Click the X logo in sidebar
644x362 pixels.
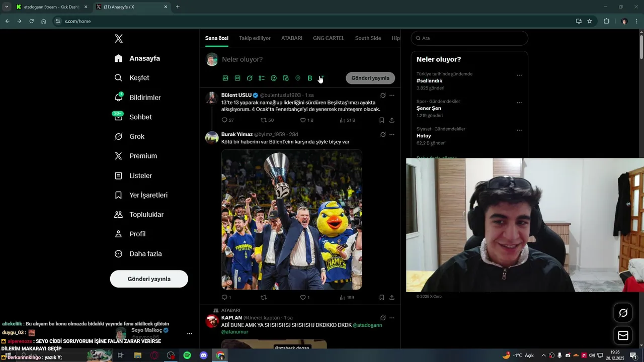pyautogui.click(x=118, y=39)
